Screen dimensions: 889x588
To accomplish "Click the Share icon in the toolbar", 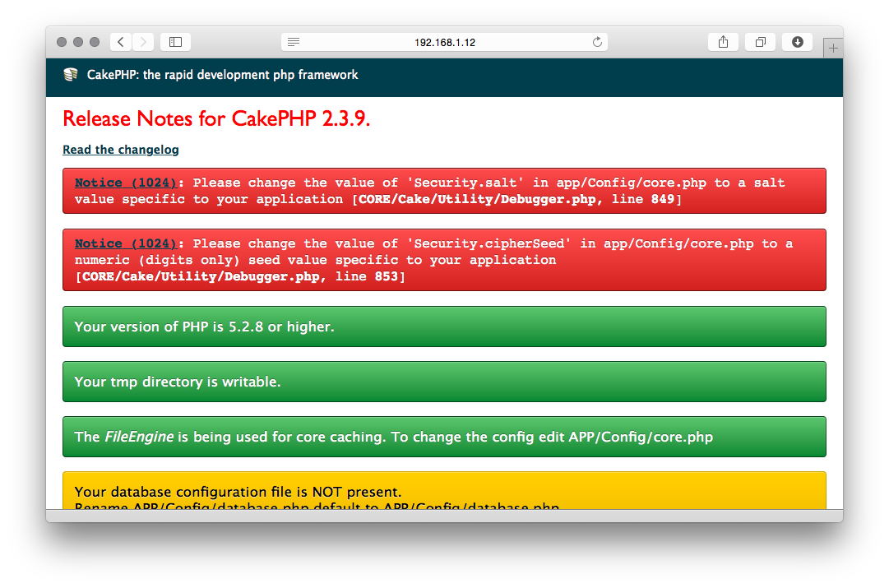I will coord(722,41).
